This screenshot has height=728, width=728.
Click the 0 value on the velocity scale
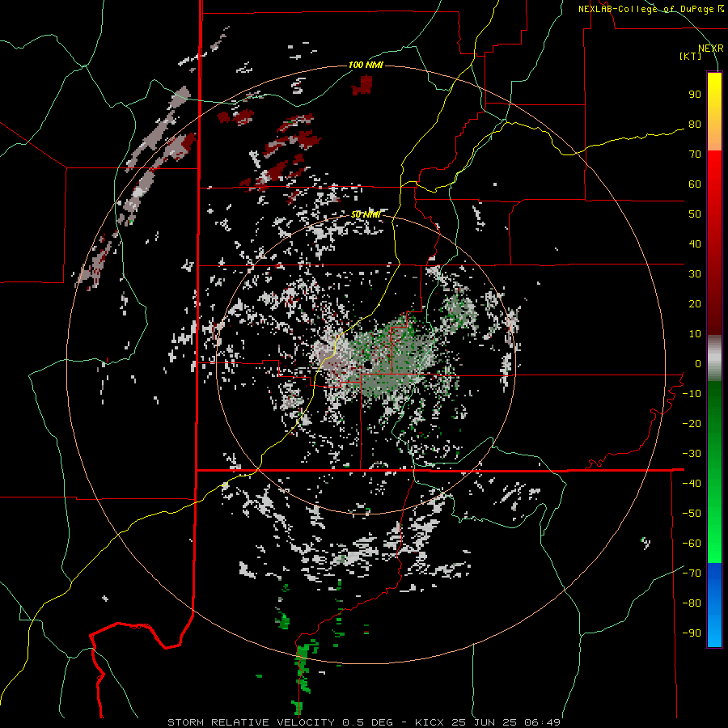[698, 363]
